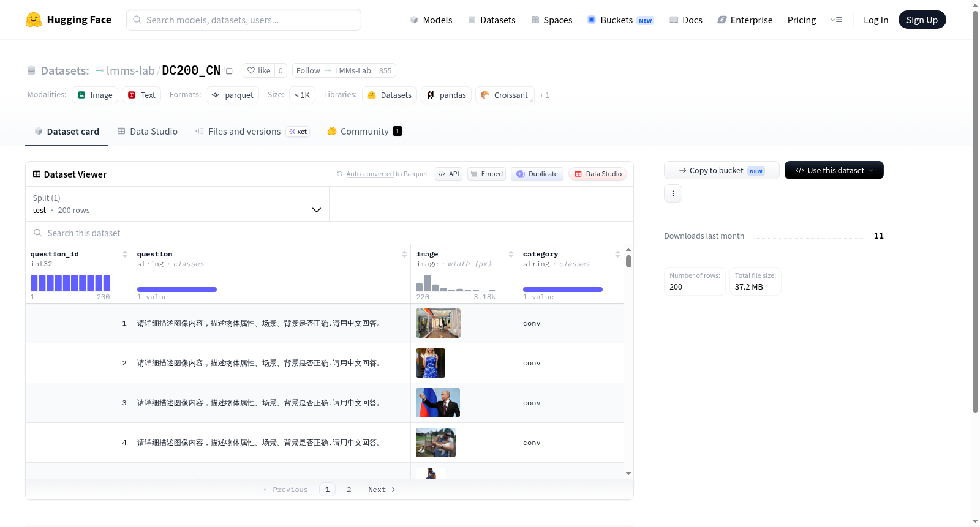Viewport: 980px width, 527px height.
Task: Open row 3 image thumbnail with flag
Action: coord(438,403)
